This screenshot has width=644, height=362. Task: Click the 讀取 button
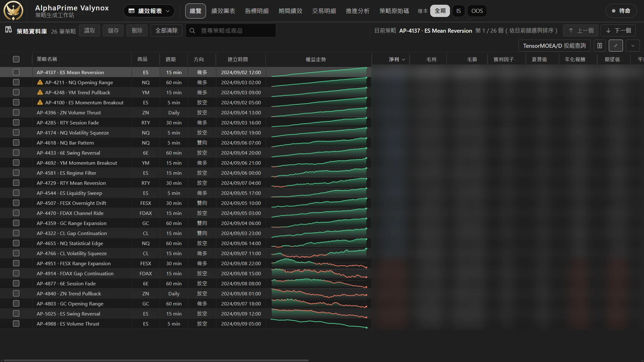pos(89,30)
